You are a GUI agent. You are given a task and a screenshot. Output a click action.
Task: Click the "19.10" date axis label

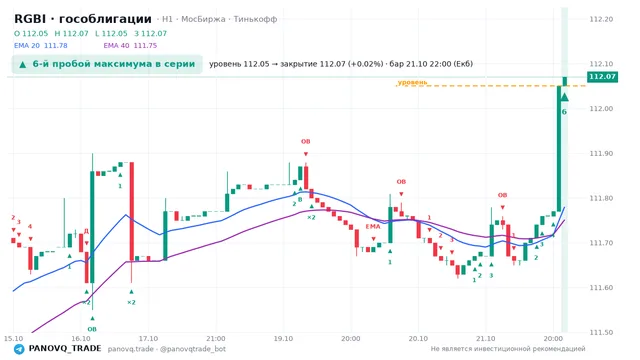tap(283, 339)
